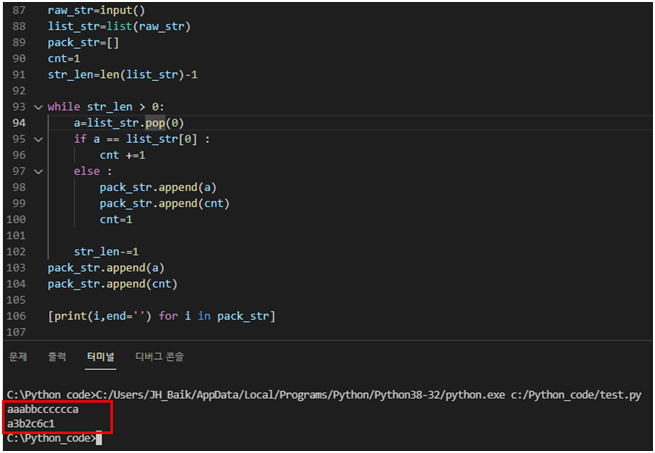The image size is (655, 453).
Task: Click the print list comprehension on line 106
Action: pos(162,316)
